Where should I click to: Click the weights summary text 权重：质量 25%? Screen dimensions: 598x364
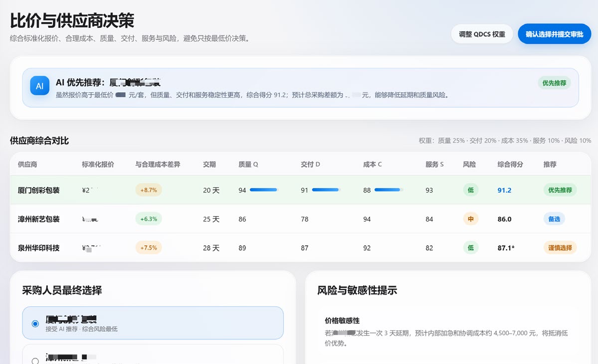441,141
